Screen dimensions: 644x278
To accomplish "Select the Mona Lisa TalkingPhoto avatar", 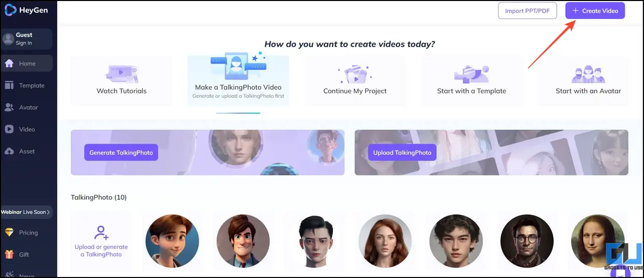I will click(598, 241).
